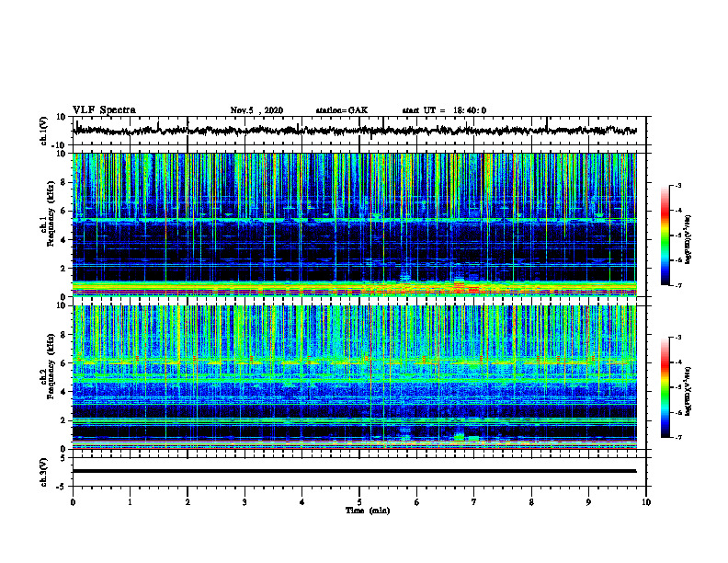Viewport: 728px width, 563px height.
Task: Click the "0" tick on the time axis
Action: click(x=73, y=502)
